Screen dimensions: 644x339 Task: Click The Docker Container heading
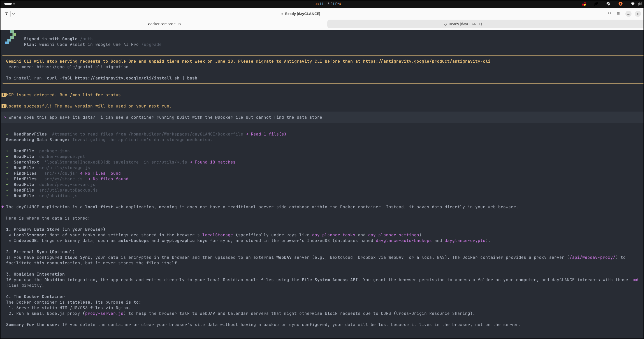pos(35,297)
